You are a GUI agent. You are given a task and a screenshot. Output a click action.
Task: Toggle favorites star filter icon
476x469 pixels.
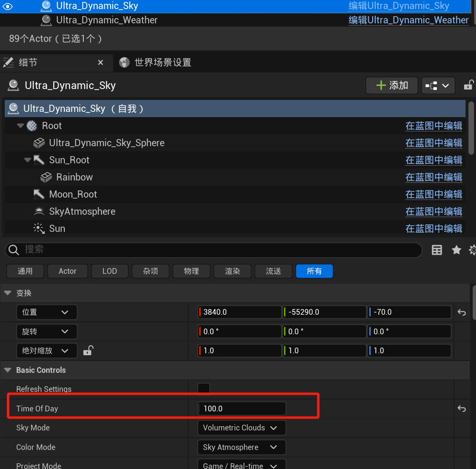point(456,250)
